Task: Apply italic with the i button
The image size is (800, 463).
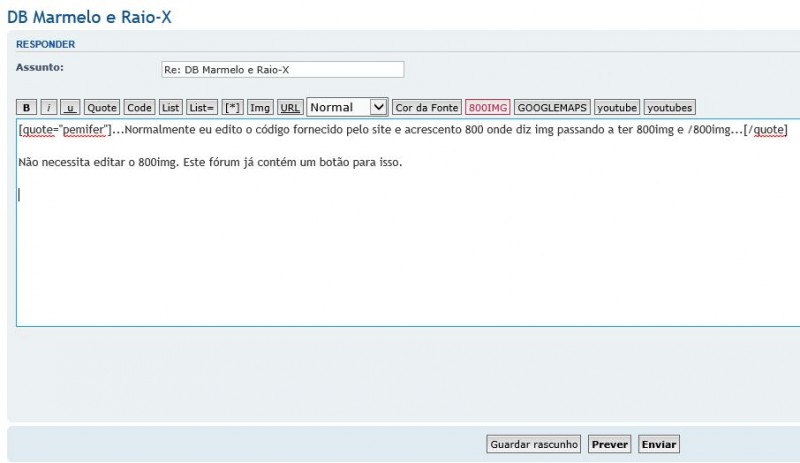Action: [49, 108]
